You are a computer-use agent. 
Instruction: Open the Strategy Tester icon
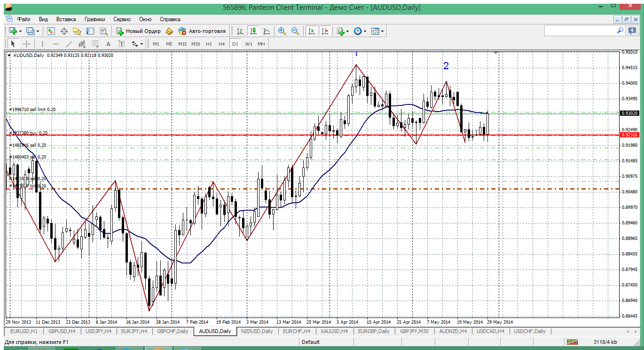click(103, 31)
